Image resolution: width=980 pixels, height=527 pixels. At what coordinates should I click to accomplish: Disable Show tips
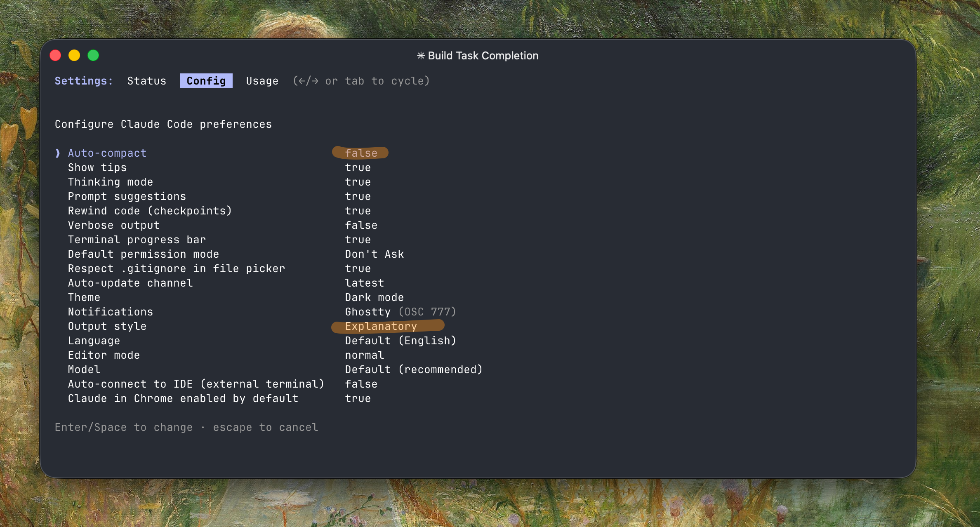tap(97, 167)
